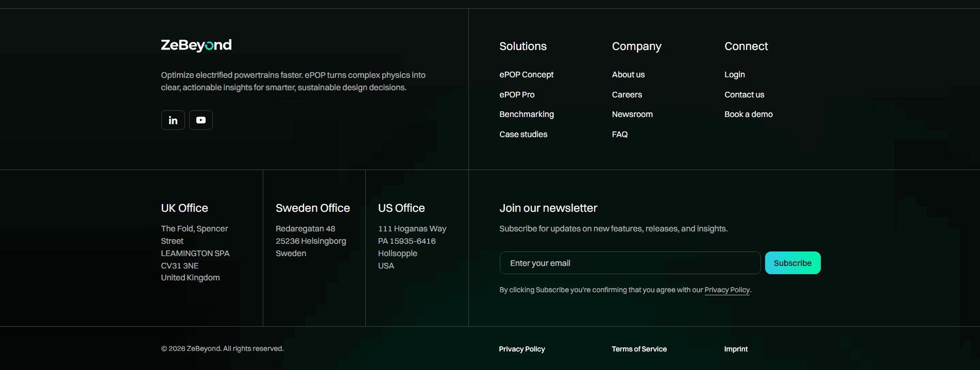Open the bottom bar Privacy Policy link

coord(521,349)
